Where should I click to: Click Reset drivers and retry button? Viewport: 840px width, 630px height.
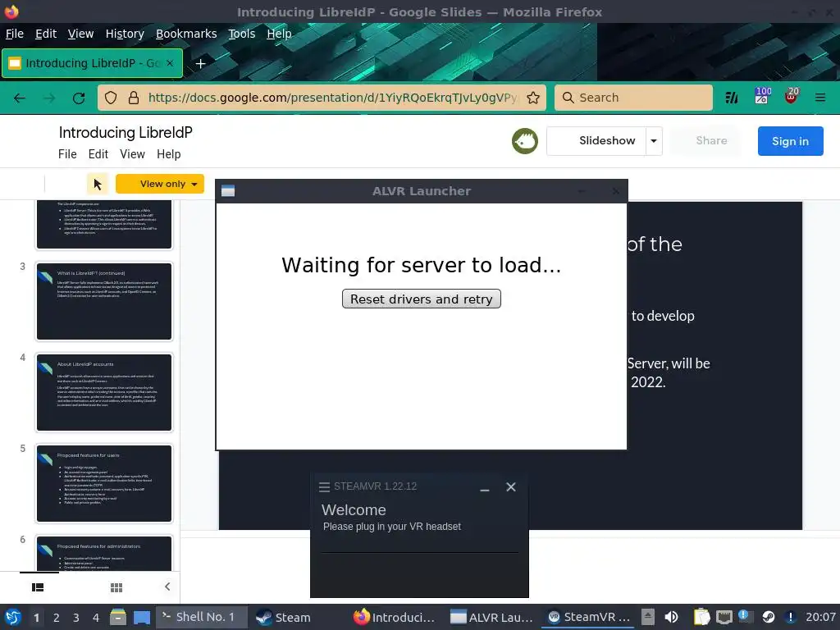click(422, 299)
